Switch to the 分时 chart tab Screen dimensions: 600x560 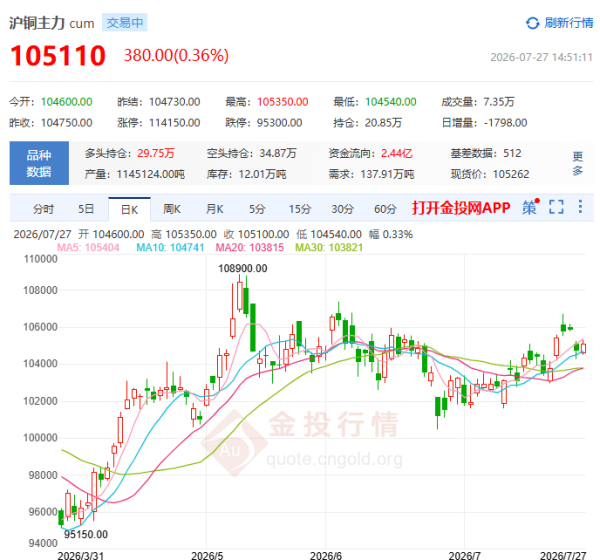coord(43,209)
